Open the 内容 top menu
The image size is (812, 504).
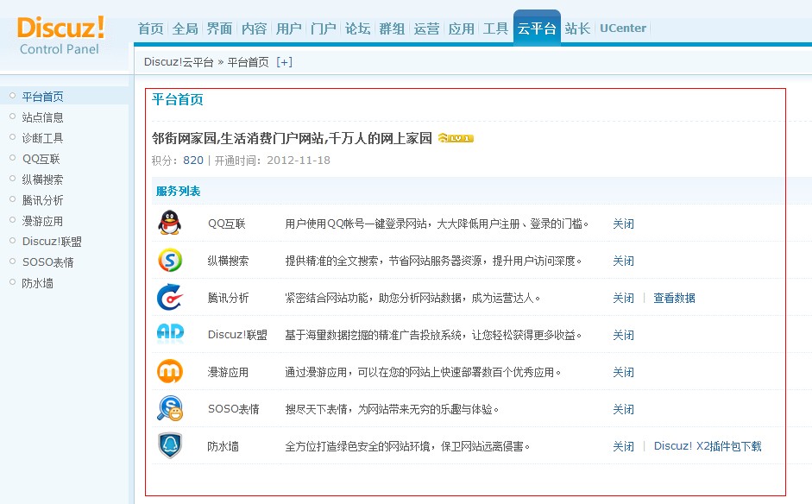coord(255,28)
